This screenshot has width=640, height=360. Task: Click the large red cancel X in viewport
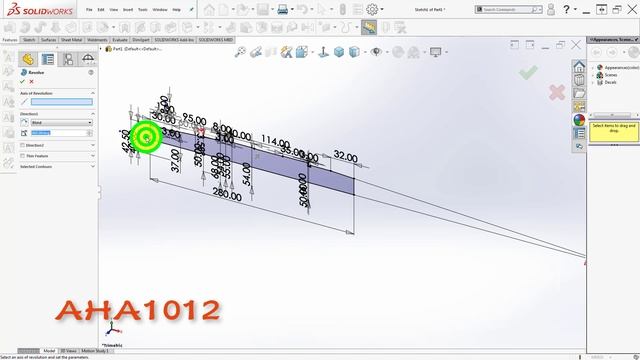[557, 92]
